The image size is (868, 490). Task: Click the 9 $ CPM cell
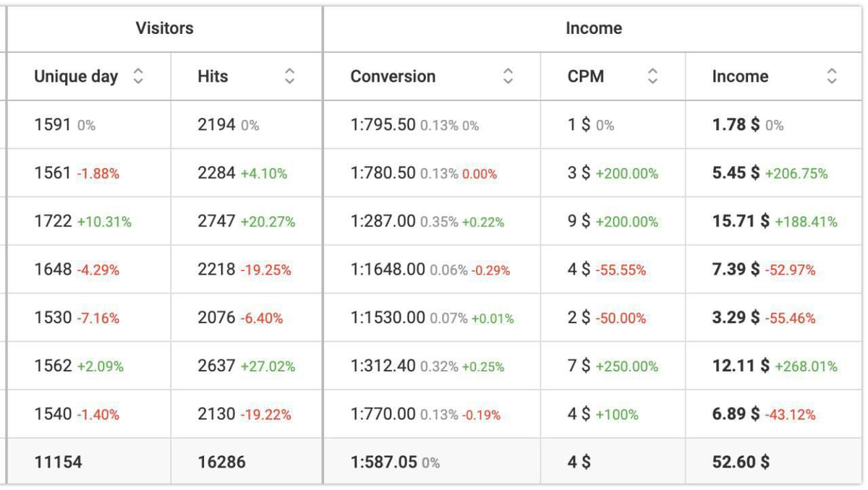[x=579, y=222]
